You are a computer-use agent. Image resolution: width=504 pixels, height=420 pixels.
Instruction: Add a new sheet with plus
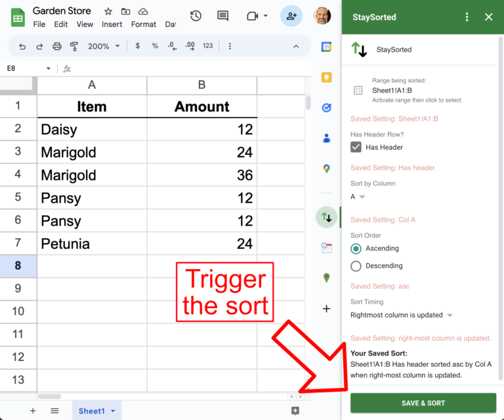click(33, 411)
